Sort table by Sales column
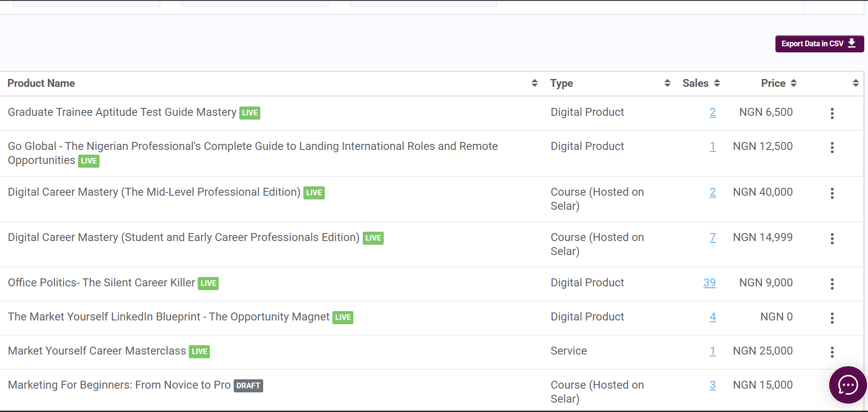The width and height of the screenshot is (868, 412). pos(717,83)
